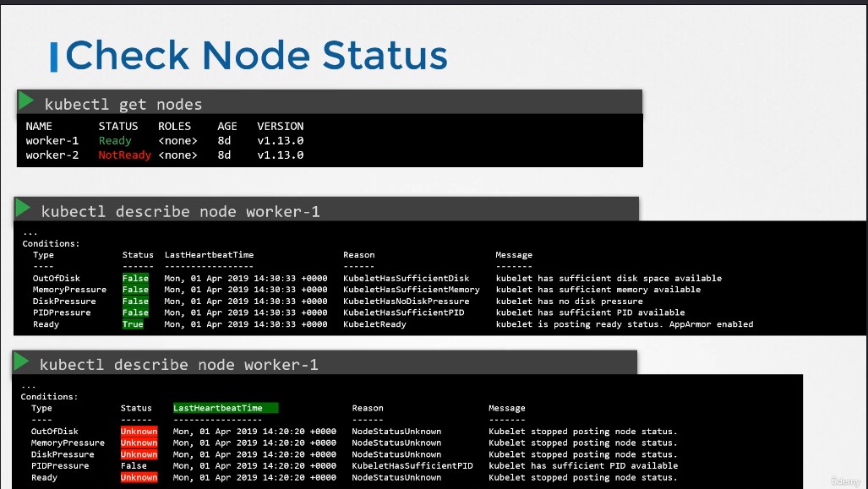Click the green False status in MemoryPressure row
The height and width of the screenshot is (489, 868).
[135, 290]
